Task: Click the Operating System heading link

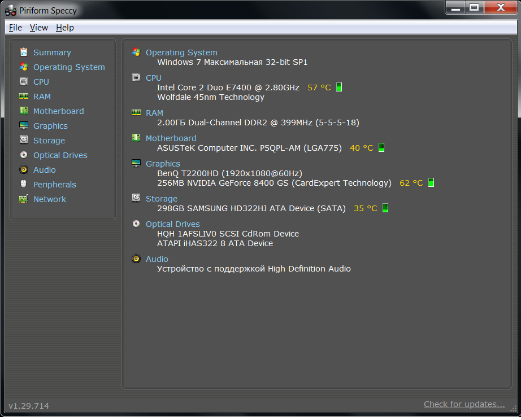Action: click(181, 53)
